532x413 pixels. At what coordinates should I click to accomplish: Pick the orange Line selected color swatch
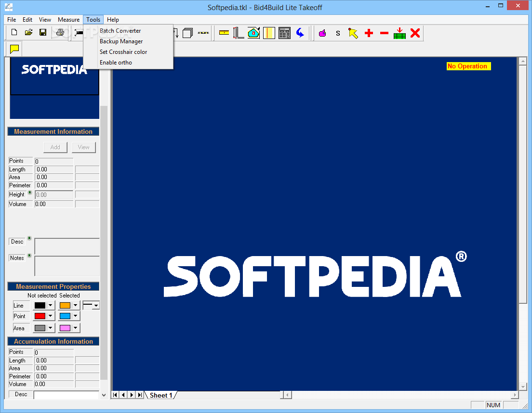[65, 305]
